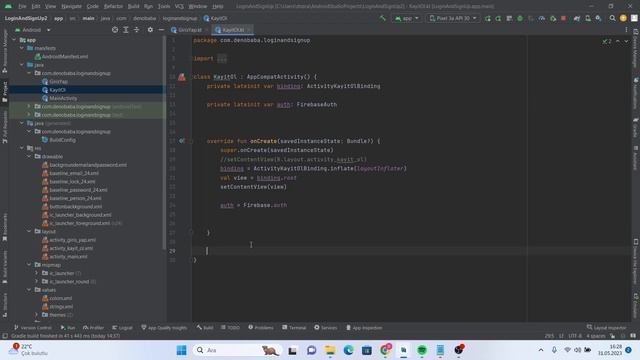The width and height of the screenshot is (640, 360).
Task: Click the Windows Start button
Action: 181,350
